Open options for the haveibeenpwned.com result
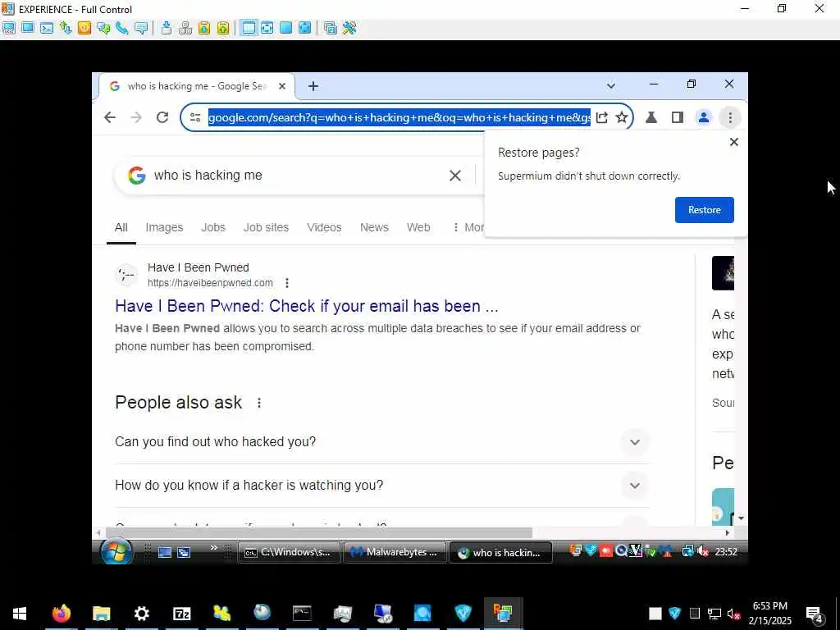This screenshot has width=840, height=630. [287, 283]
